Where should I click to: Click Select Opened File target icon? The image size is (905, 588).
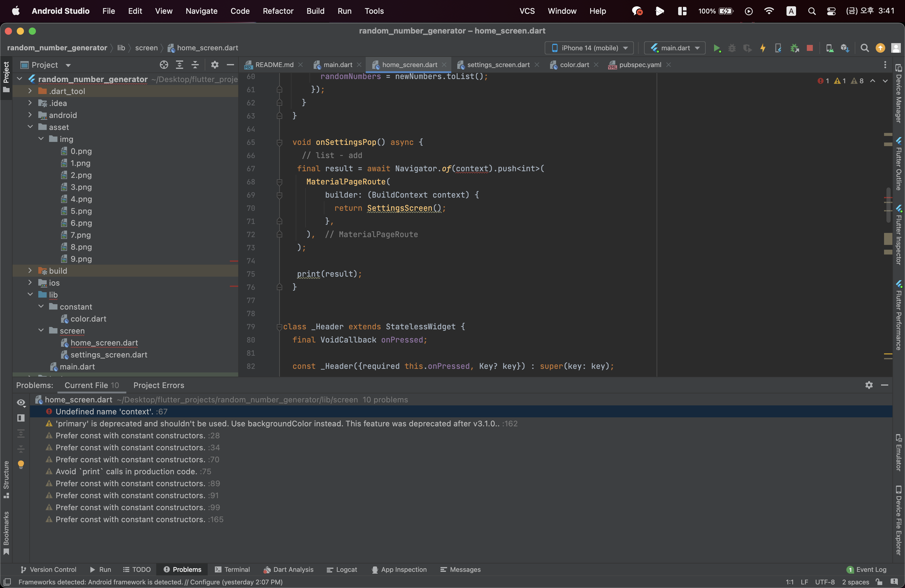click(164, 65)
